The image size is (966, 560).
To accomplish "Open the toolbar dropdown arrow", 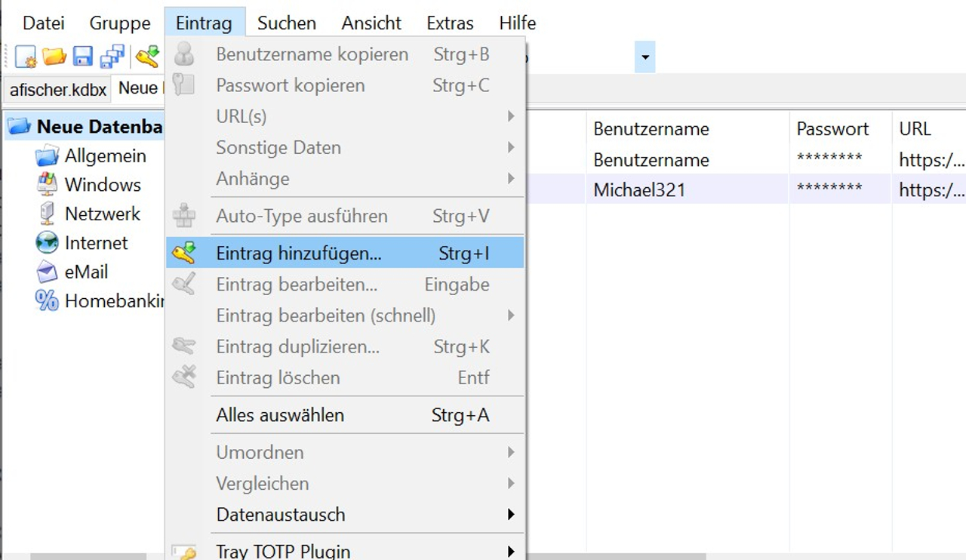I will tap(645, 57).
